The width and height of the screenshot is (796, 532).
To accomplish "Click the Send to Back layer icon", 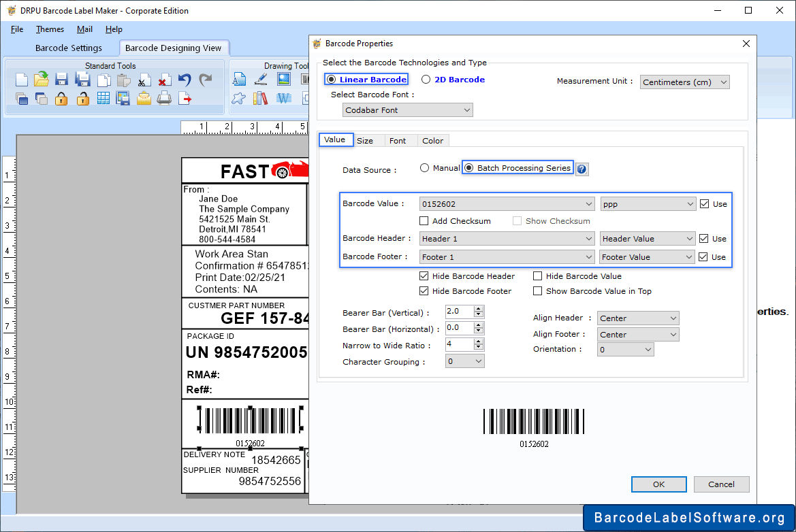I will tap(41, 99).
